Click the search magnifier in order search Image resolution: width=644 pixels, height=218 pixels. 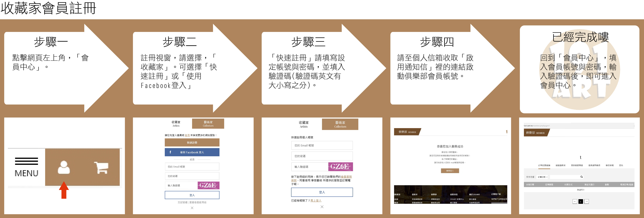pos(581,177)
